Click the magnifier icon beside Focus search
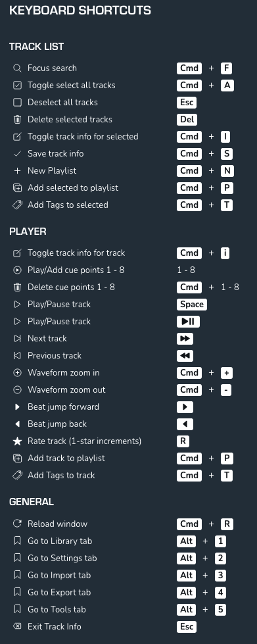This screenshot has width=257, height=644. coord(17,68)
